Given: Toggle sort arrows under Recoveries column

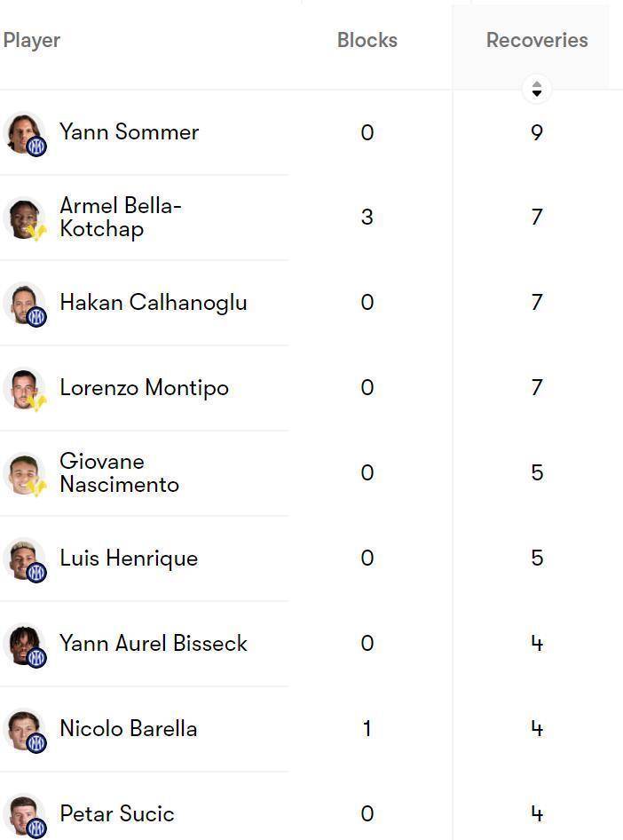Looking at the screenshot, I should [536, 89].
